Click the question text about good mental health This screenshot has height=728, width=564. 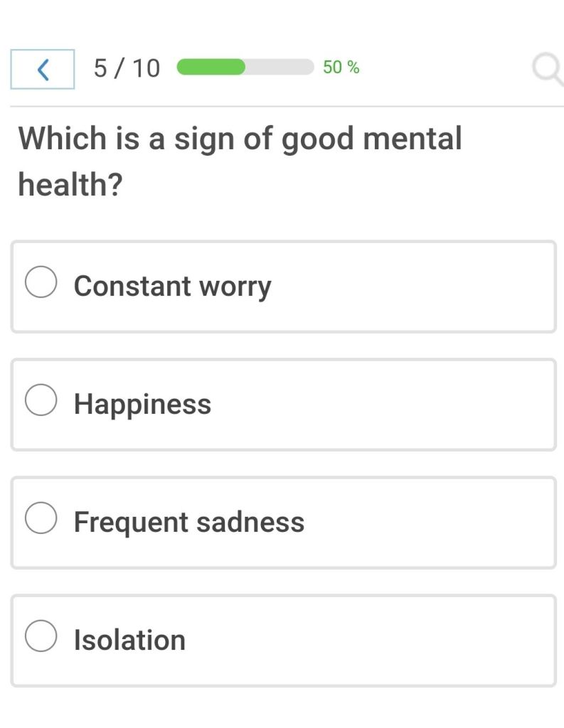240,139
